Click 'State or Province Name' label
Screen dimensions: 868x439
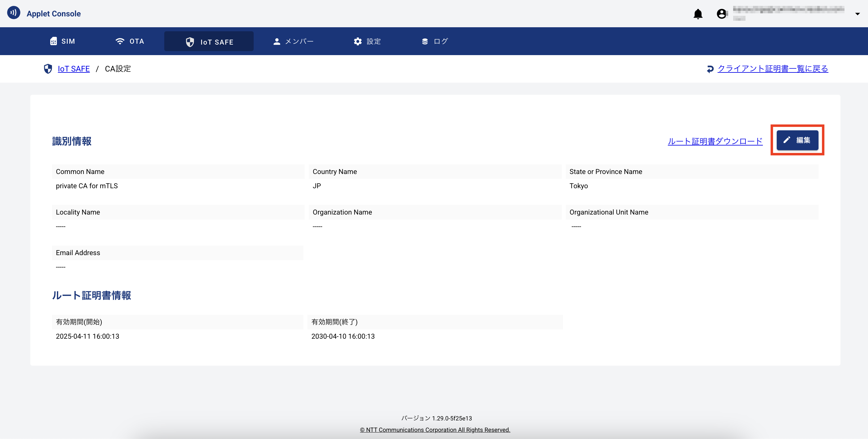606,172
